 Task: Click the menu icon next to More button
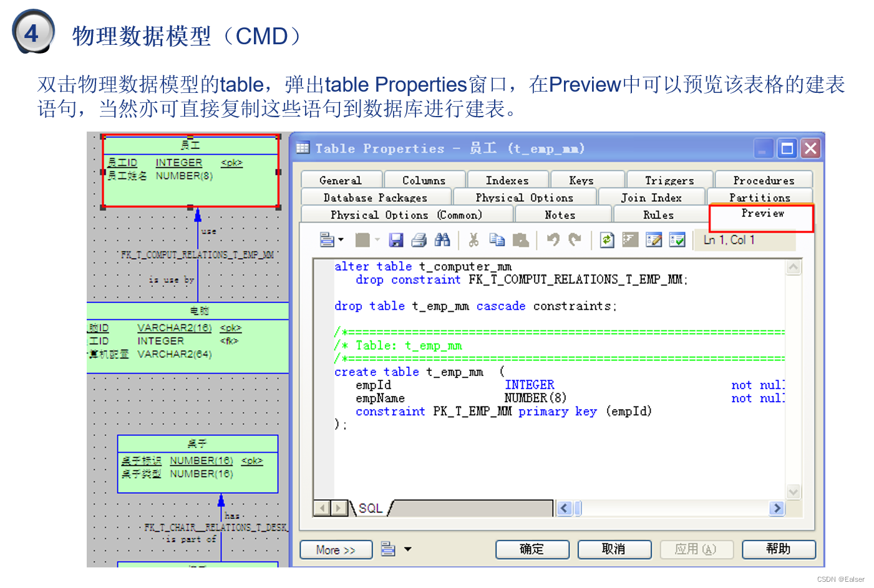[x=388, y=549]
